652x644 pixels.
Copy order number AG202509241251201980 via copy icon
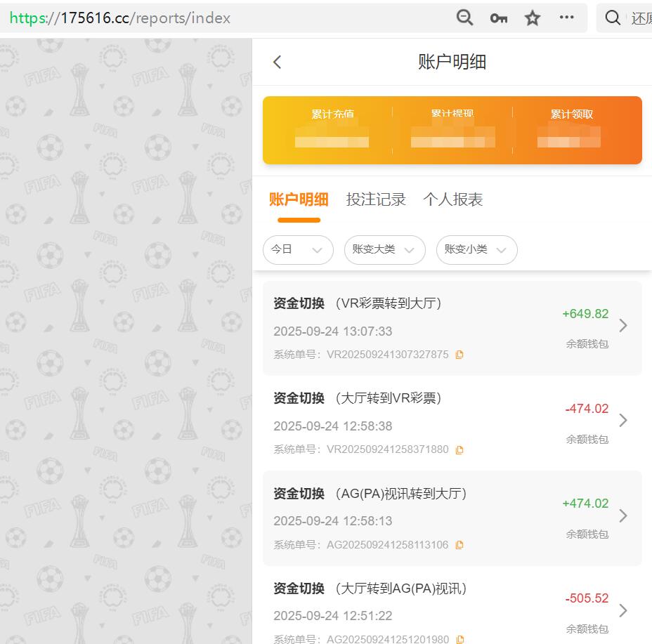(x=460, y=639)
